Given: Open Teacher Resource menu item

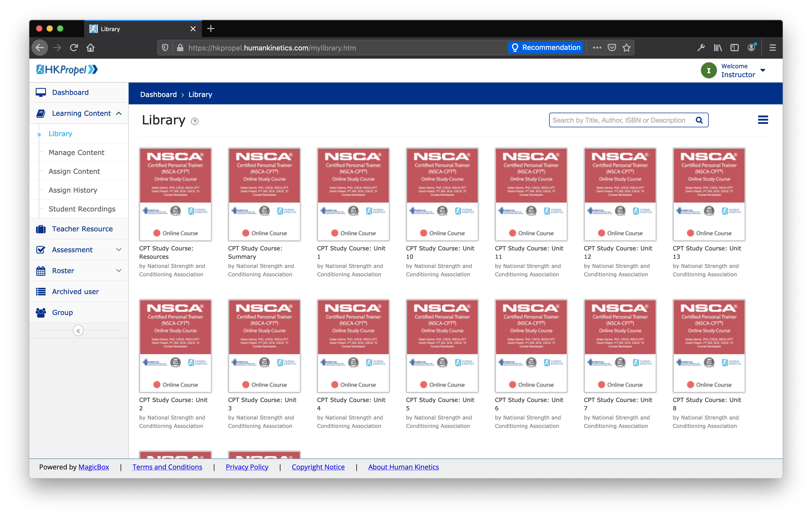Looking at the screenshot, I should coord(82,229).
